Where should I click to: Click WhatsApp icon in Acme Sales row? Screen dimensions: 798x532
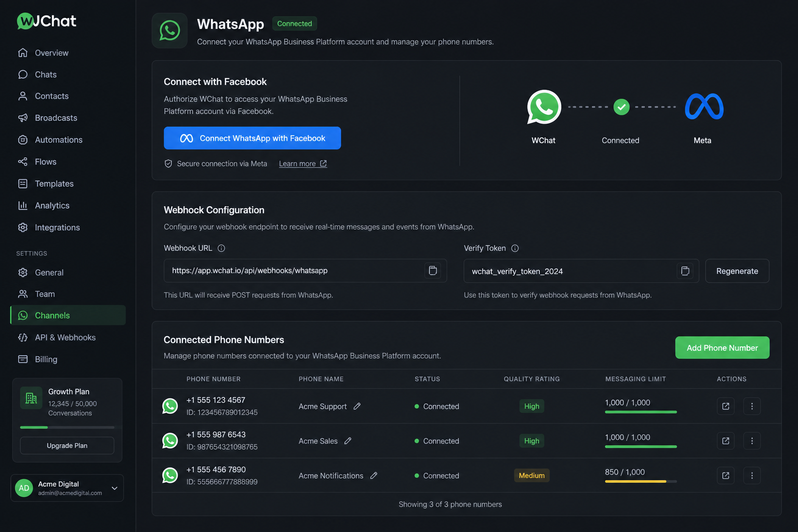point(170,441)
